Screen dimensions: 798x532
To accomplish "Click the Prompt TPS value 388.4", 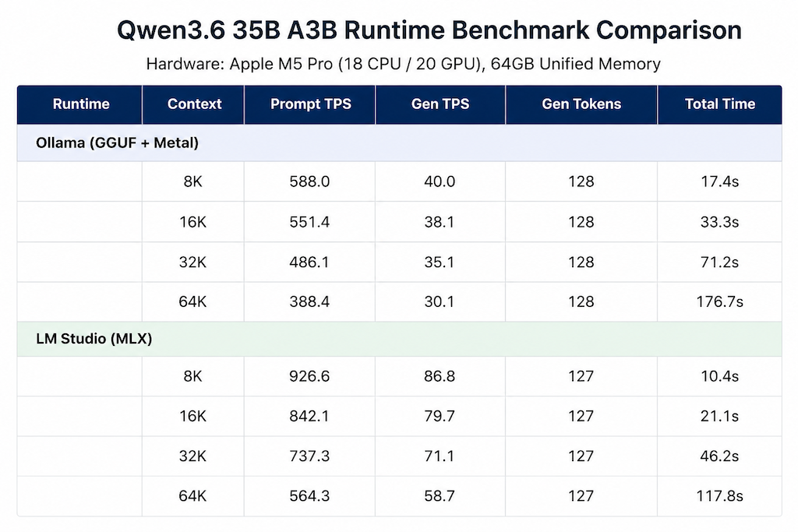I will tap(309, 301).
